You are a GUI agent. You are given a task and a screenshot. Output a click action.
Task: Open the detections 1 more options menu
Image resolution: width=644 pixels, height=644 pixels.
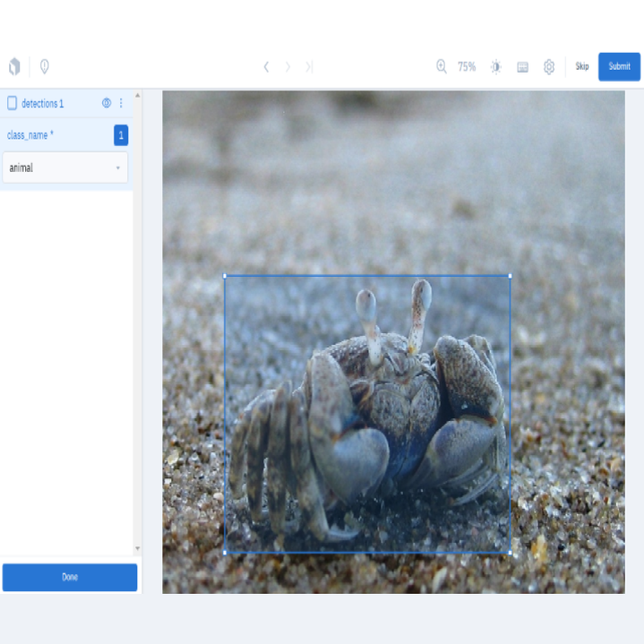[x=121, y=103]
